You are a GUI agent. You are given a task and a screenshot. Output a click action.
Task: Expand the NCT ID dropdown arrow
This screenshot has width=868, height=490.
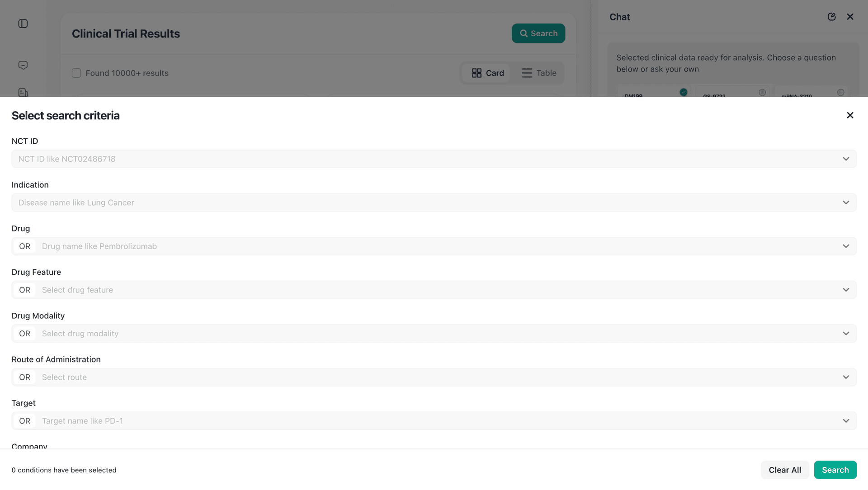846,159
